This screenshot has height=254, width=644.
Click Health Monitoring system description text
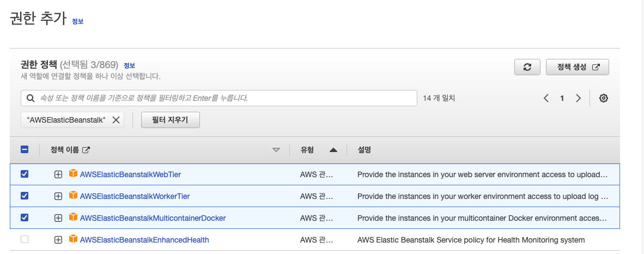pos(471,240)
